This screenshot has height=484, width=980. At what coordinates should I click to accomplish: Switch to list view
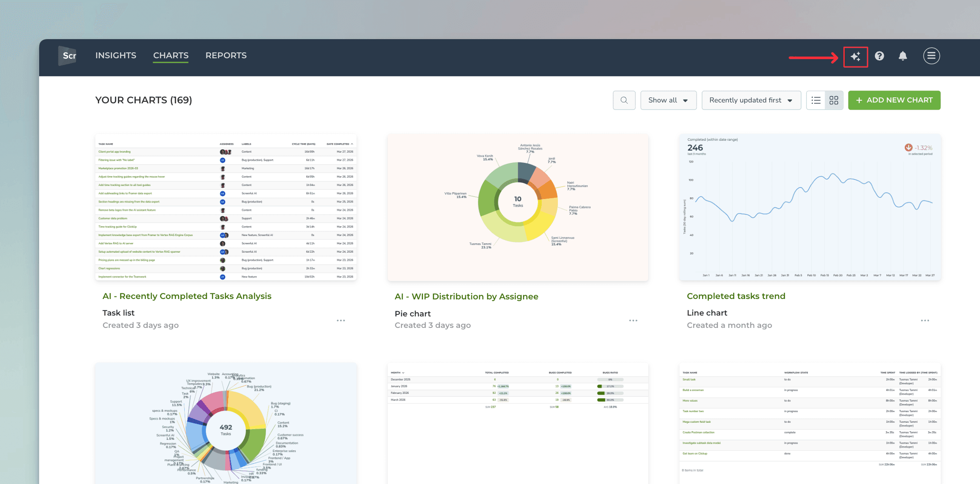pos(816,100)
